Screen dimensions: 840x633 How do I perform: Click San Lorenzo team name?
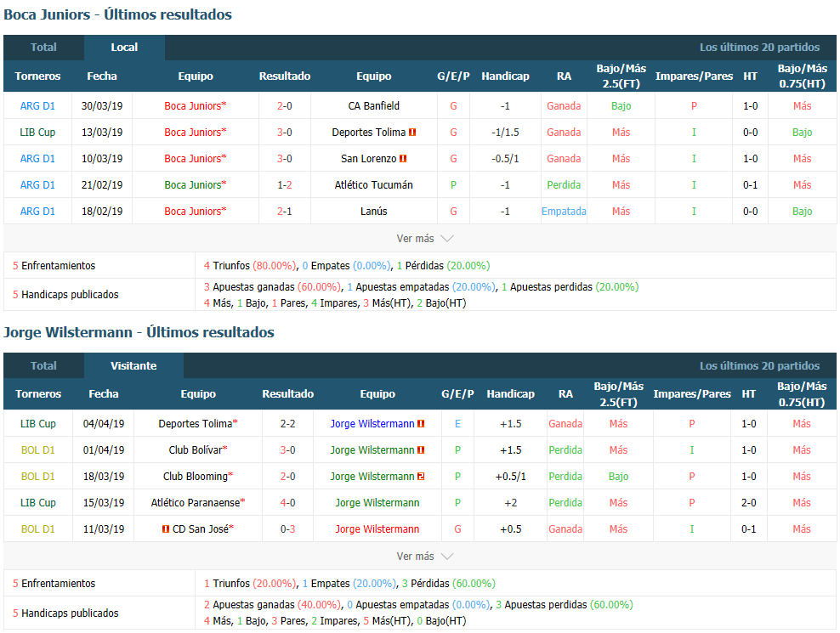(369, 159)
